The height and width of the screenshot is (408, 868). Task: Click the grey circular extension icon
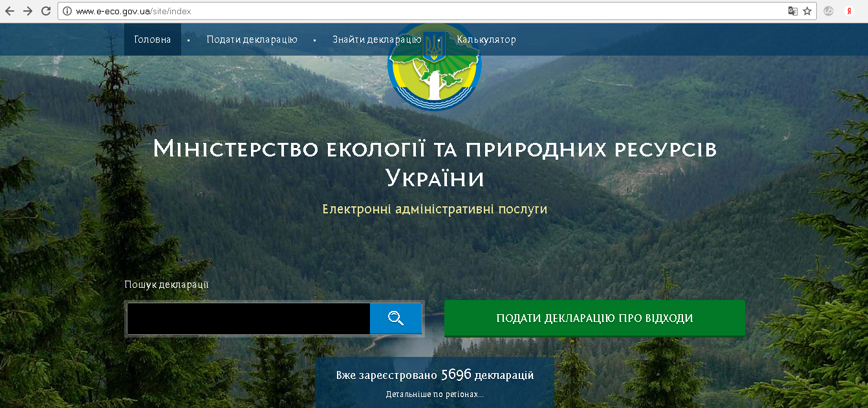[x=828, y=11]
